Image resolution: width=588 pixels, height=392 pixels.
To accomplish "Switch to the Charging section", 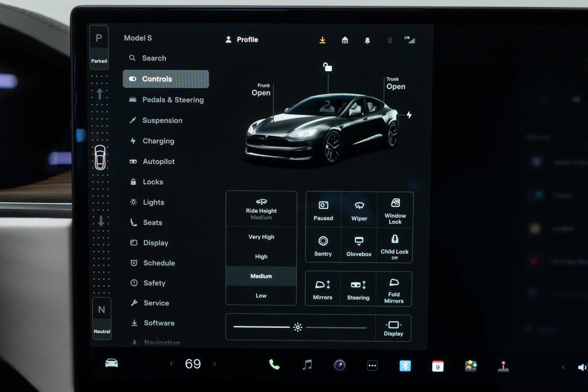I will 158,141.
